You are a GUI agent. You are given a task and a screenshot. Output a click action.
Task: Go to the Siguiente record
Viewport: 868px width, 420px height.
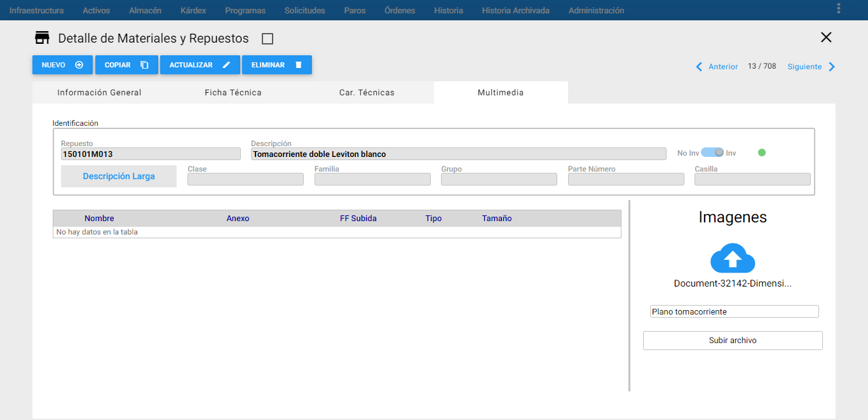tap(804, 67)
